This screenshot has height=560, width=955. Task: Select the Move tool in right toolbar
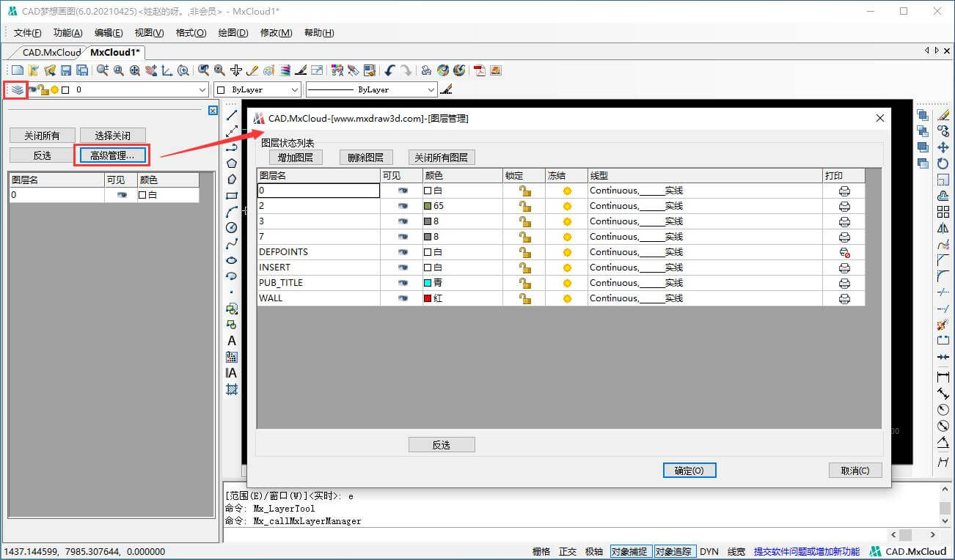point(943,147)
